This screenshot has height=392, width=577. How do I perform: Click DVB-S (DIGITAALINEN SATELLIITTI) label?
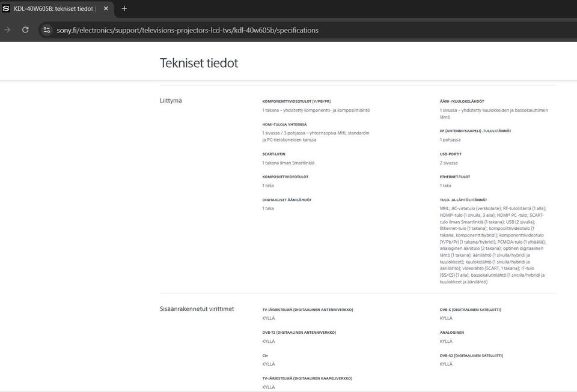[x=470, y=310]
